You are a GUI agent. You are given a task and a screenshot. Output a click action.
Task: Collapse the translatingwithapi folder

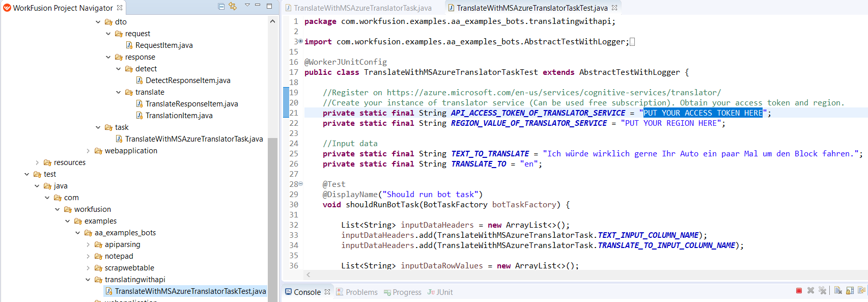pyautogui.click(x=88, y=280)
